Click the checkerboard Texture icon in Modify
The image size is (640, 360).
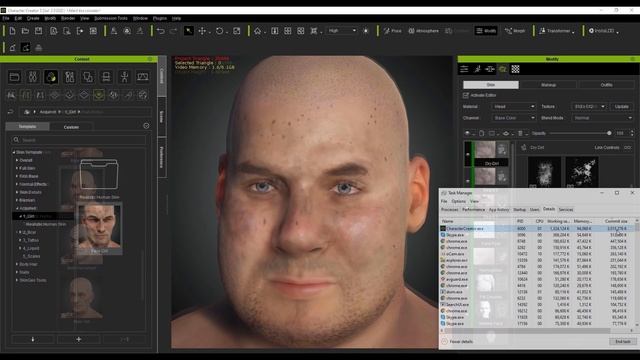pyautogui.click(x=516, y=69)
